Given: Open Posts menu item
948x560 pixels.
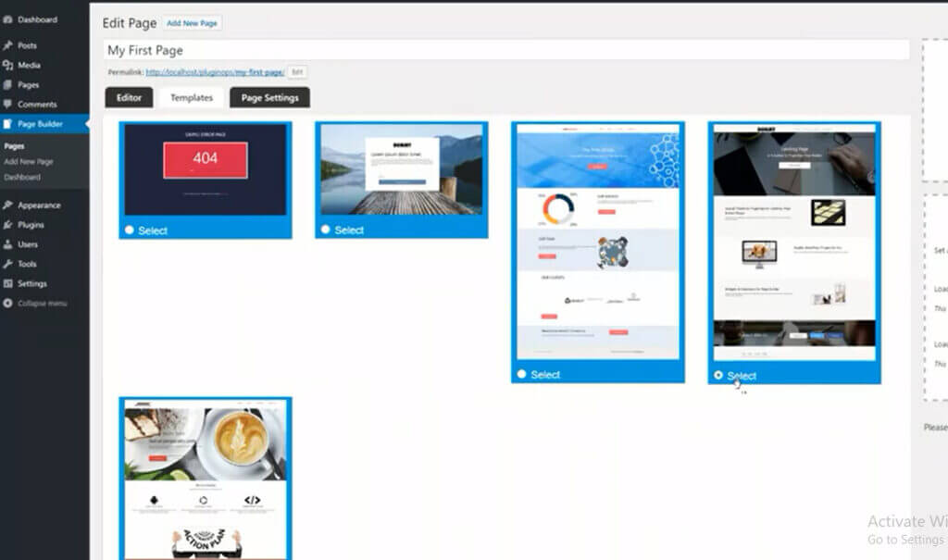Looking at the screenshot, I should coord(27,45).
